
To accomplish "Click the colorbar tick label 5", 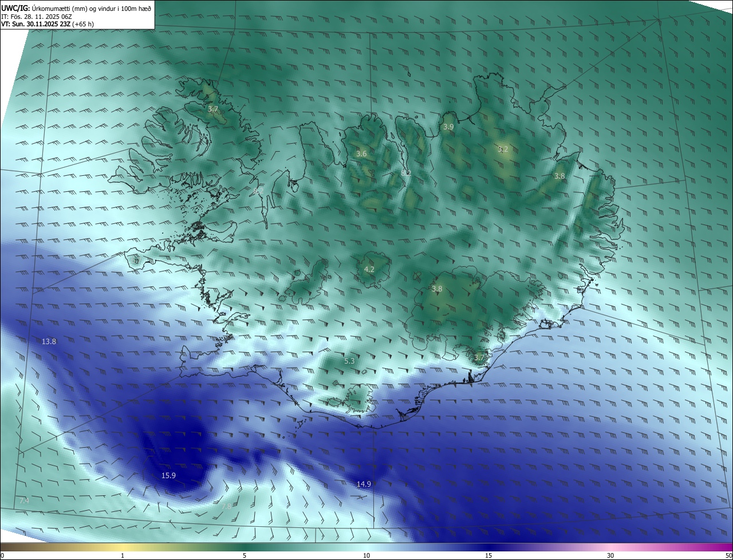I will (245, 555).
